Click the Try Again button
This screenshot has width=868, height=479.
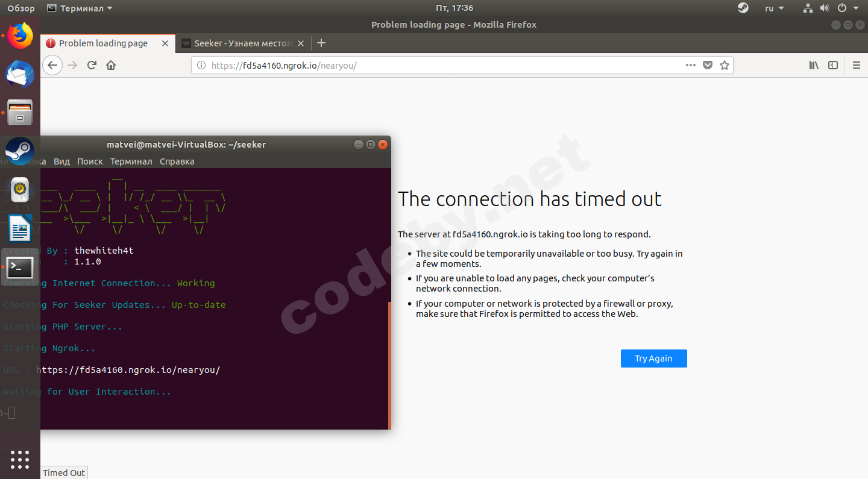pyautogui.click(x=653, y=358)
